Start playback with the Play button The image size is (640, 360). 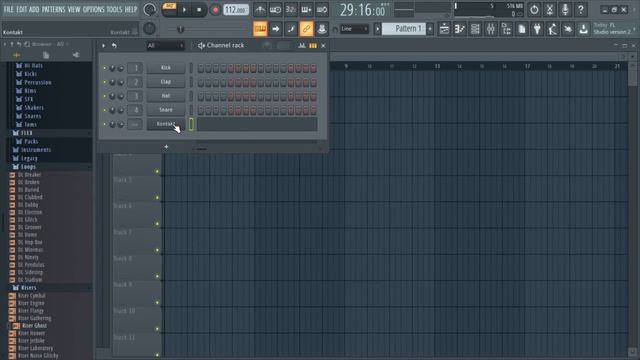pos(184,9)
